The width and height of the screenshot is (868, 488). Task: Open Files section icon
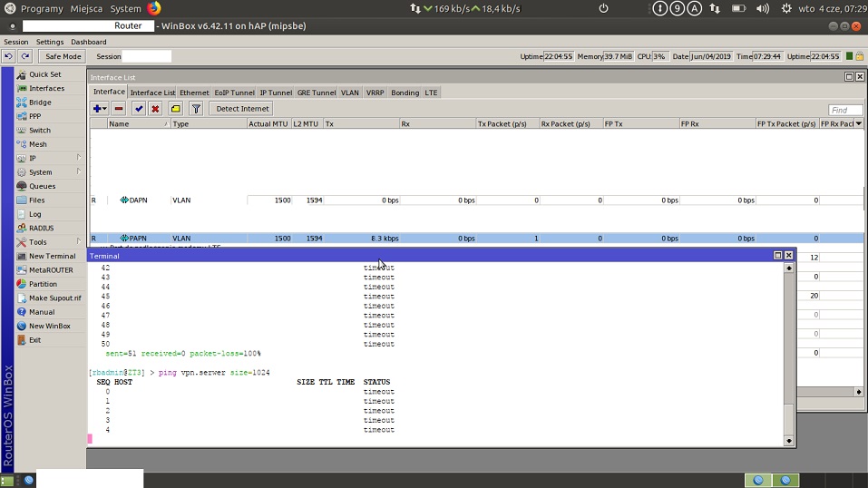pyautogui.click(x=22, y=200)
